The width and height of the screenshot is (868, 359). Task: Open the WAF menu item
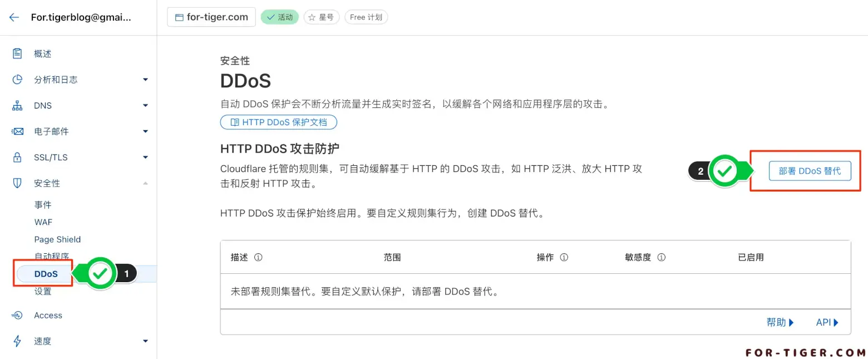tap(43, 222)
